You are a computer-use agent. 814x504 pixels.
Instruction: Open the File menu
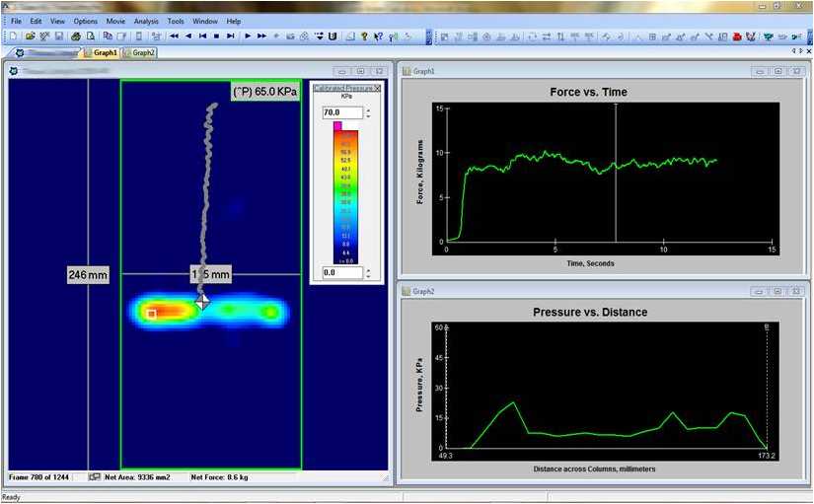point(15,21)
